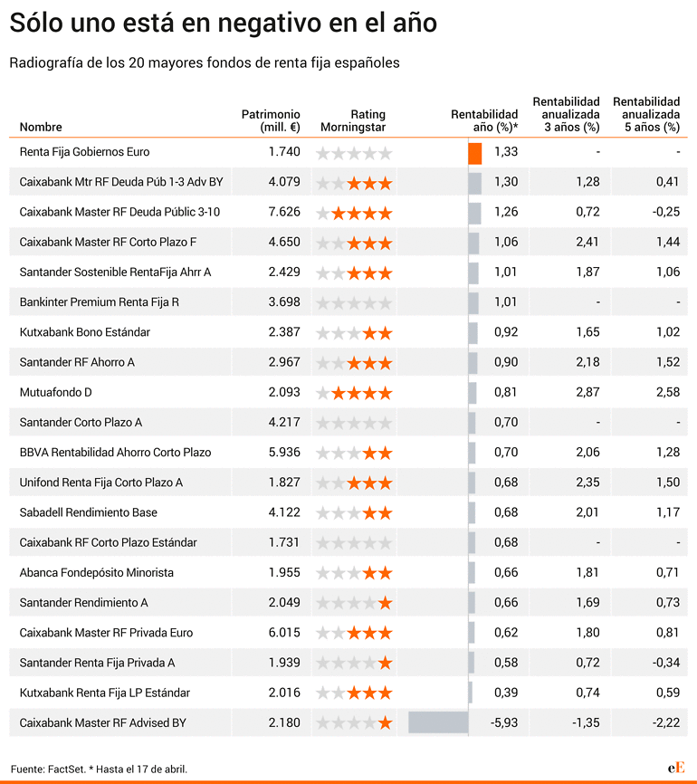Click the Rentabilidad anualizada 5 años header

(x=646, y=114)
